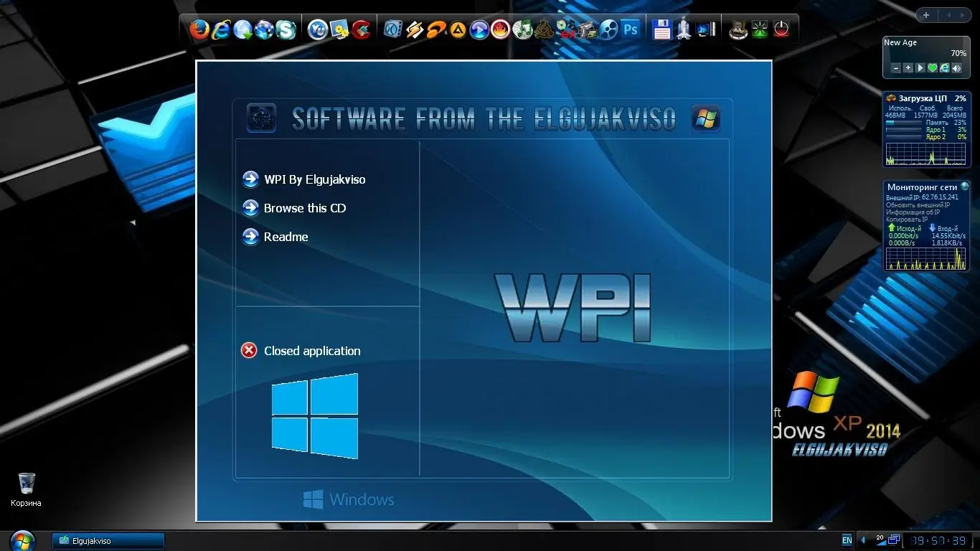Click the space shuttle dock icon
Image resolution: width=980 pixels, height=551 pixels.
(x=683, y=29)
